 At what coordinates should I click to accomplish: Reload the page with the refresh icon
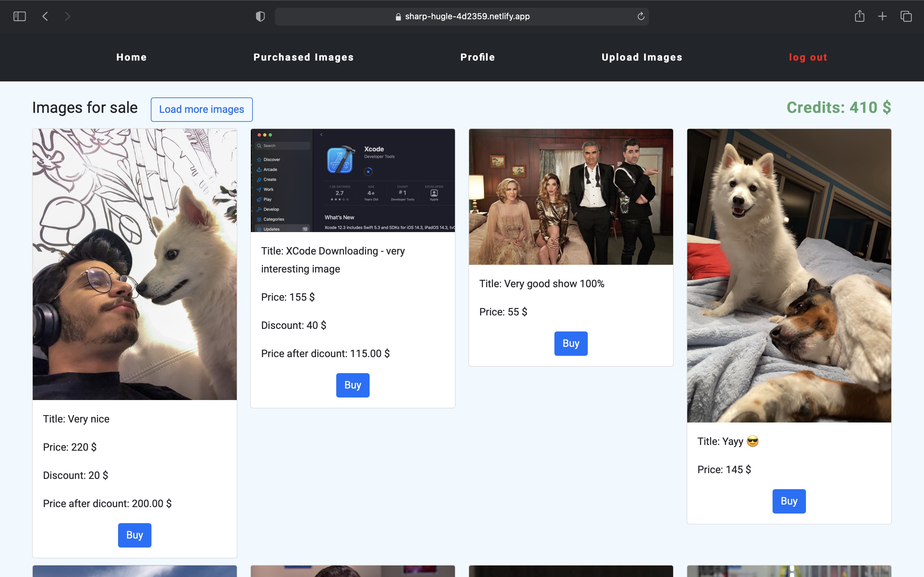[641, 16]
